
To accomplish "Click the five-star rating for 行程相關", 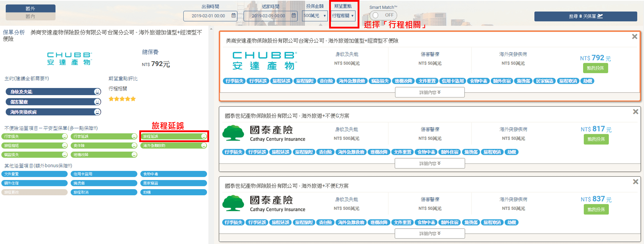I will (122, 99).
